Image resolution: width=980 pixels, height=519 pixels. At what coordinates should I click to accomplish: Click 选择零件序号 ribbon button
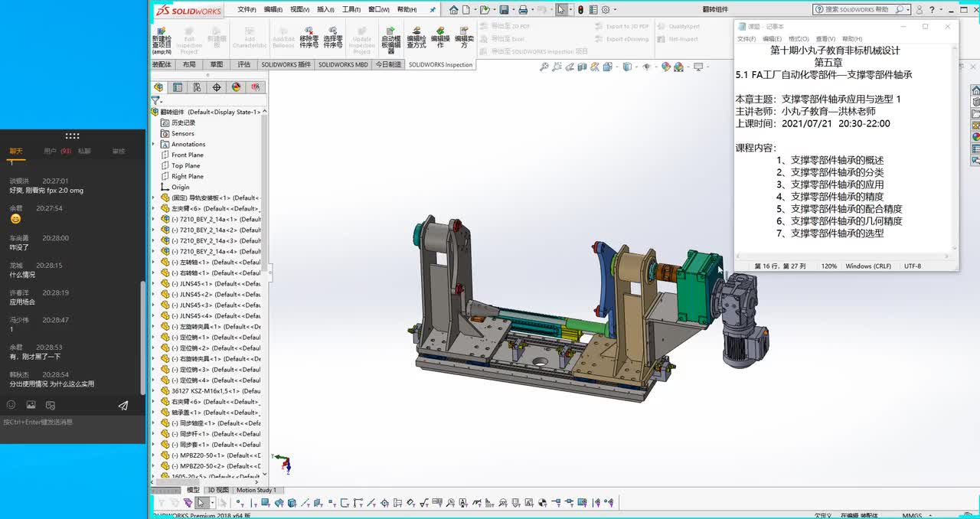coord(333,37)
